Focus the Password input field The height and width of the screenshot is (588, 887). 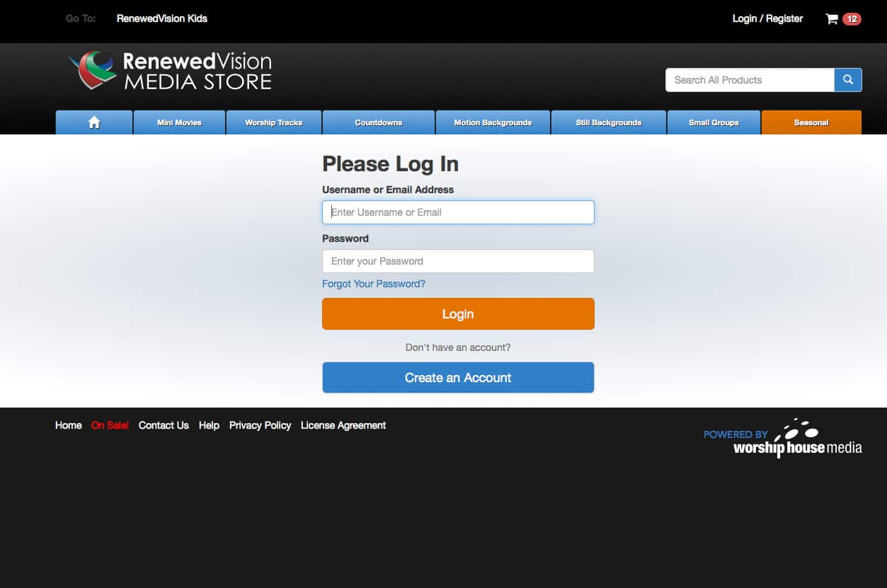458,261
